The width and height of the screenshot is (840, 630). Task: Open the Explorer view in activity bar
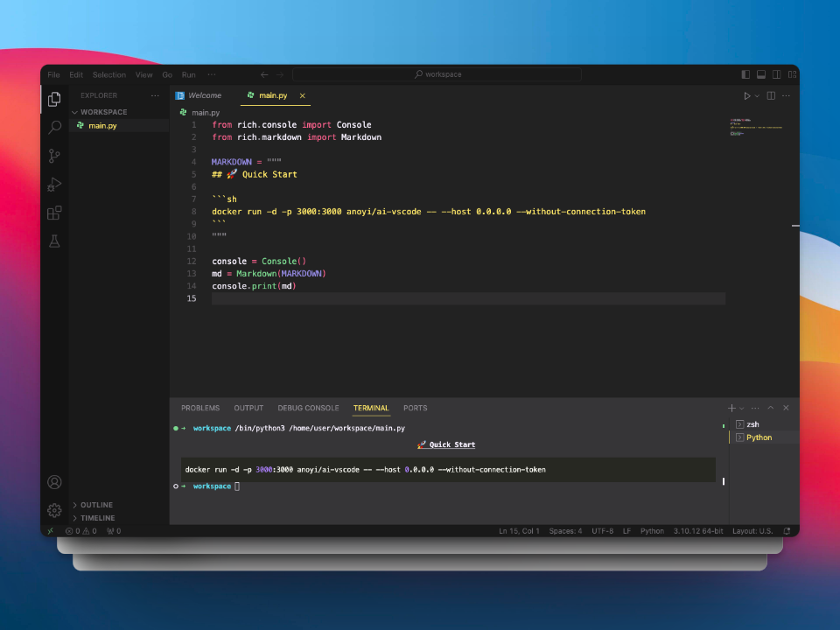coord(54,99)
